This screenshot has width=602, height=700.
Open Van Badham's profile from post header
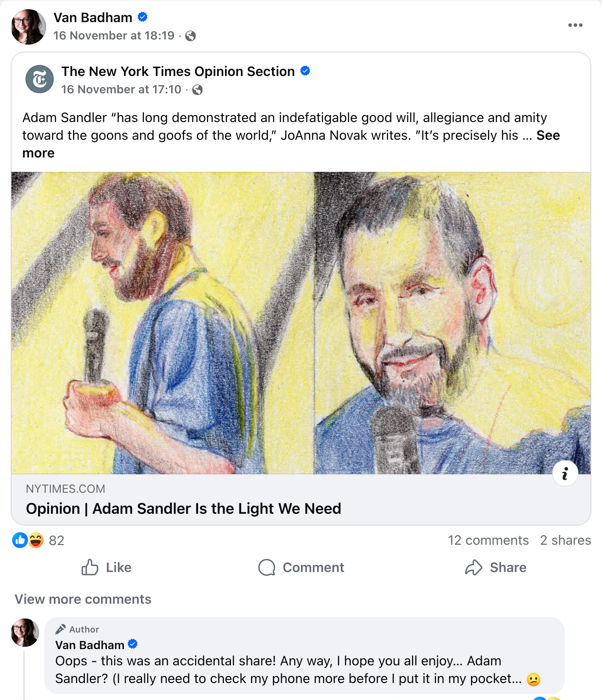pyautogui.click(x=93, y=17)
